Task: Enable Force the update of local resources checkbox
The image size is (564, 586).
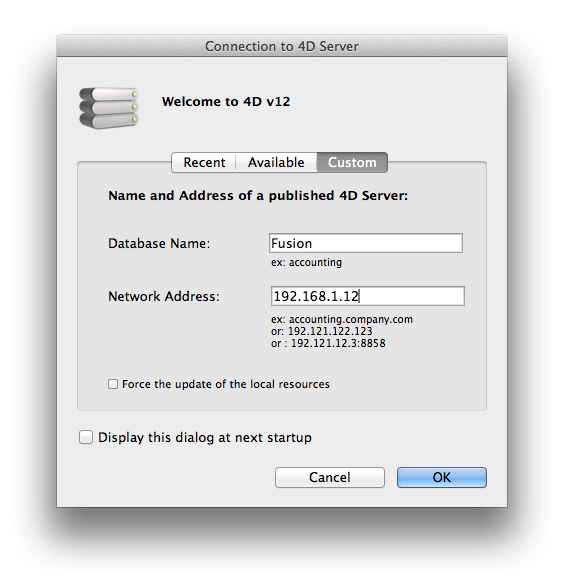Action: pyautogui.click(x=113, y=384)
